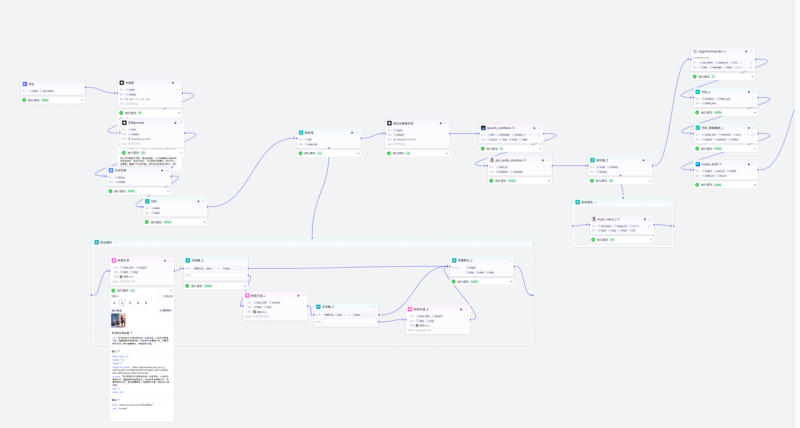Open more options on the speech_synthesis node
The height and width of the screenshot is (428, 800).
click(539, 128)
